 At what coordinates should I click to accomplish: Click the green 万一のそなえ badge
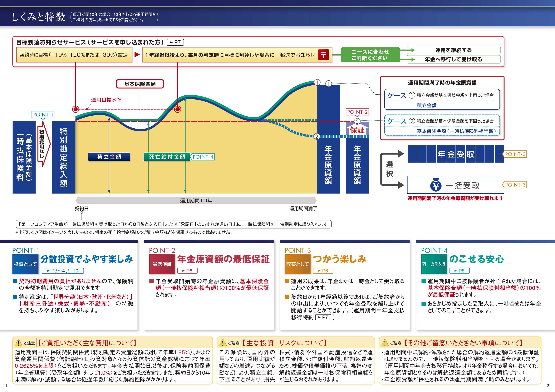(x=434, y=264)
